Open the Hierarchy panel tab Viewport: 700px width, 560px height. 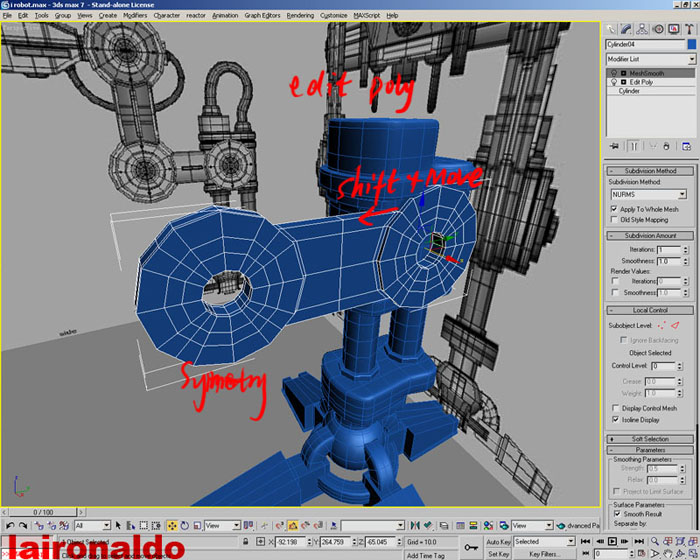point(641,30)
